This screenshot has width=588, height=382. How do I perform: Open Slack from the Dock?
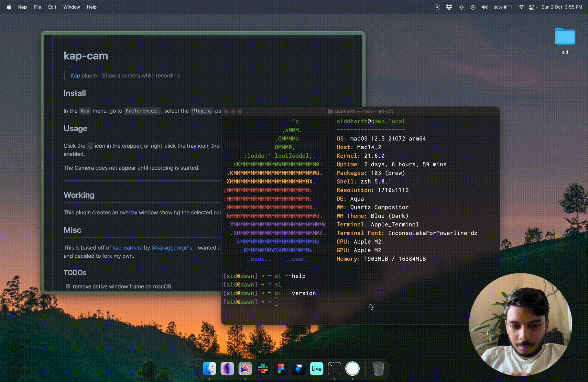[x=263, y=369]
